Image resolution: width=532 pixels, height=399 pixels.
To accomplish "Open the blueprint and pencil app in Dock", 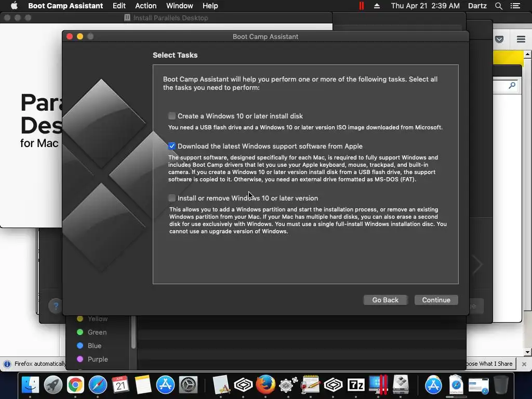I will (x=221, y=385).
